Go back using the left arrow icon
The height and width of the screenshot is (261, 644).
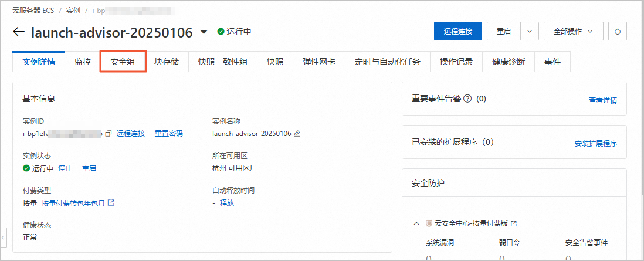[19, 32]
